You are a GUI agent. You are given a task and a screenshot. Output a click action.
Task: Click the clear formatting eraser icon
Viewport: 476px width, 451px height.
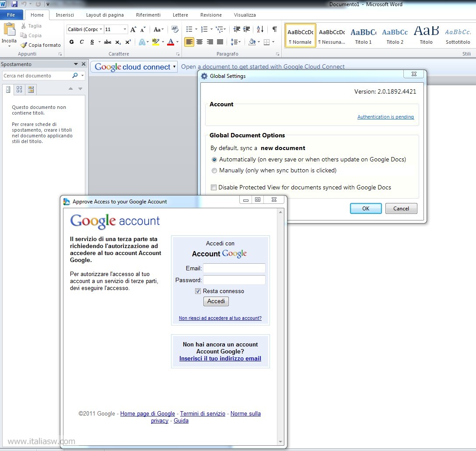coord(175,29)
